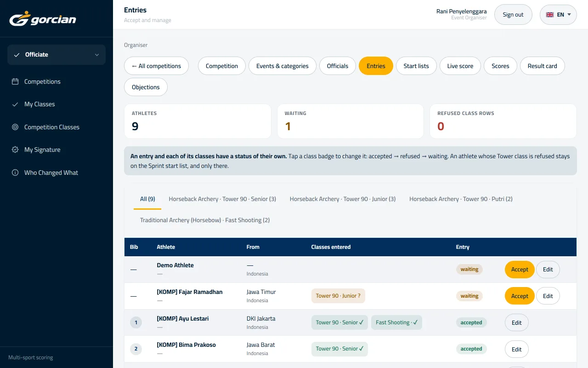
Task: Open the EN language dropdown
Action: [x=558, y=15]
